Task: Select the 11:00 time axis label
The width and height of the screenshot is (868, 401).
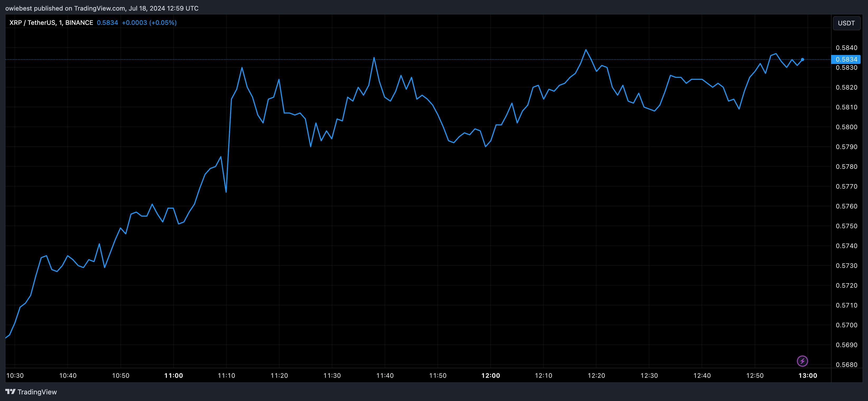Action: click(x=174, y=375)
